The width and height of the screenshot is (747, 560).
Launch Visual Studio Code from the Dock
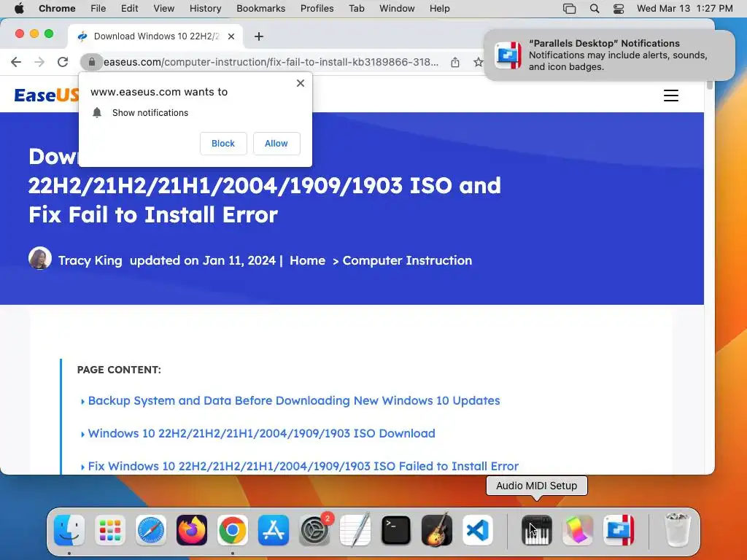tap(478, 530)
